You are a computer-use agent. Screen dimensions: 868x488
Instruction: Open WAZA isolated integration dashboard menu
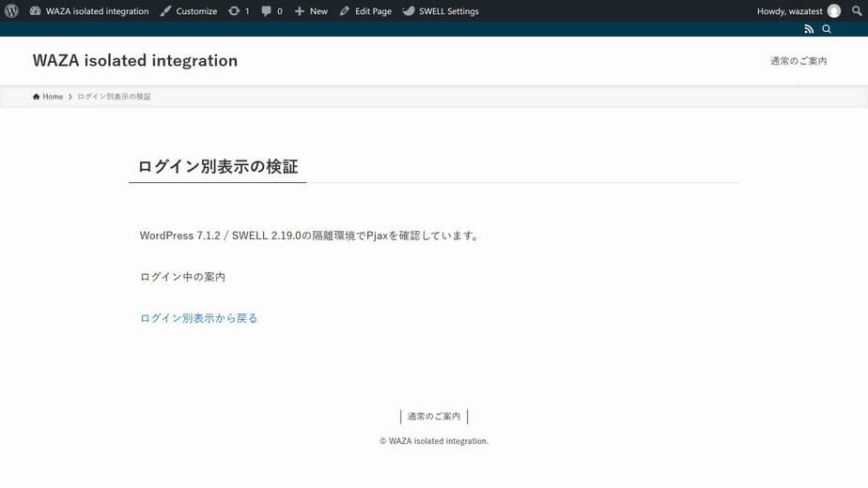[89, 11]
